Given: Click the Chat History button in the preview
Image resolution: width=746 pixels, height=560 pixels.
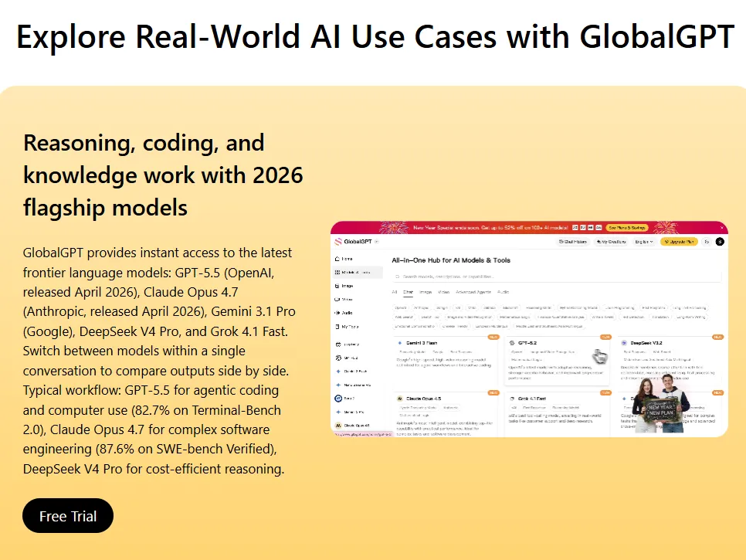Looking at the screenshot, I should point(573,242).
